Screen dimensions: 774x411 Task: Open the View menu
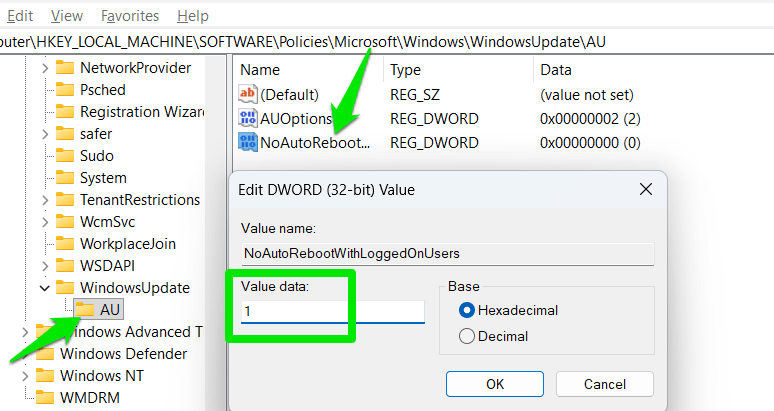[67, 16]
